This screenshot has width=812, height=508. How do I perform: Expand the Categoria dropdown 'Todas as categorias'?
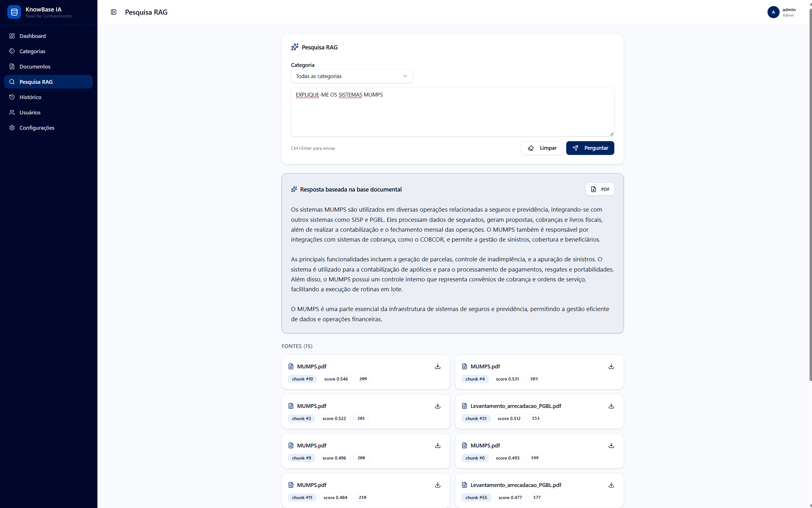coord(352,76)
